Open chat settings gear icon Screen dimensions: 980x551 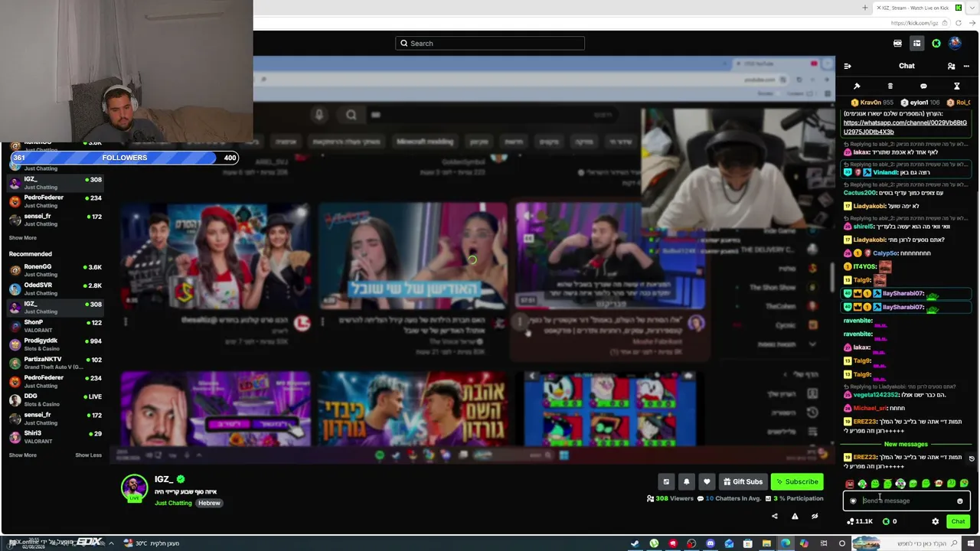[935, 522]
